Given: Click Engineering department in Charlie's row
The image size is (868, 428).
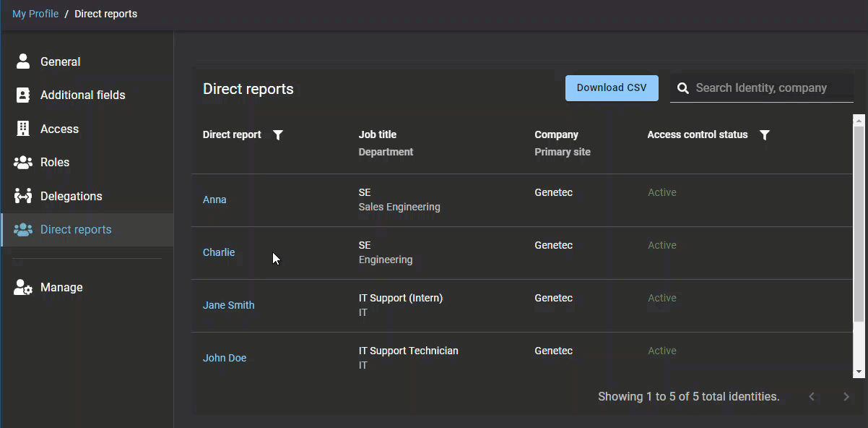Looking at the screenshot, I should click(x=386, y=260).
